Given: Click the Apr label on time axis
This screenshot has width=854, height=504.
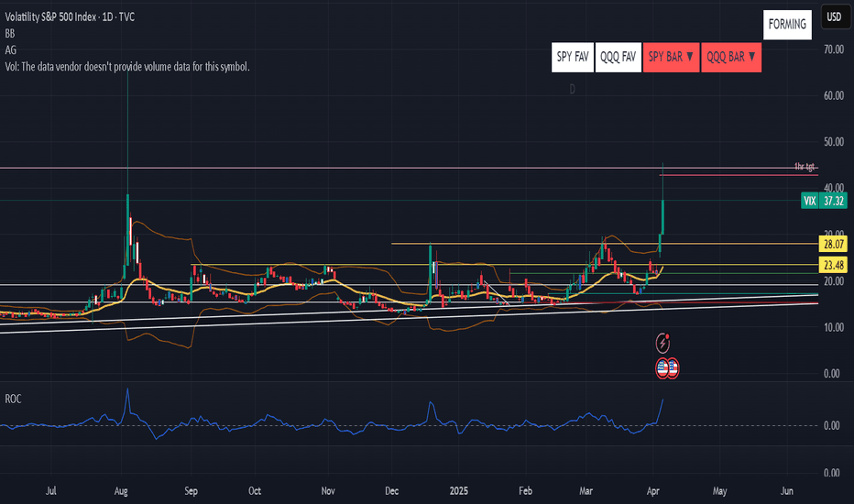Looking at the screenshot, I should tap(652, 491).
